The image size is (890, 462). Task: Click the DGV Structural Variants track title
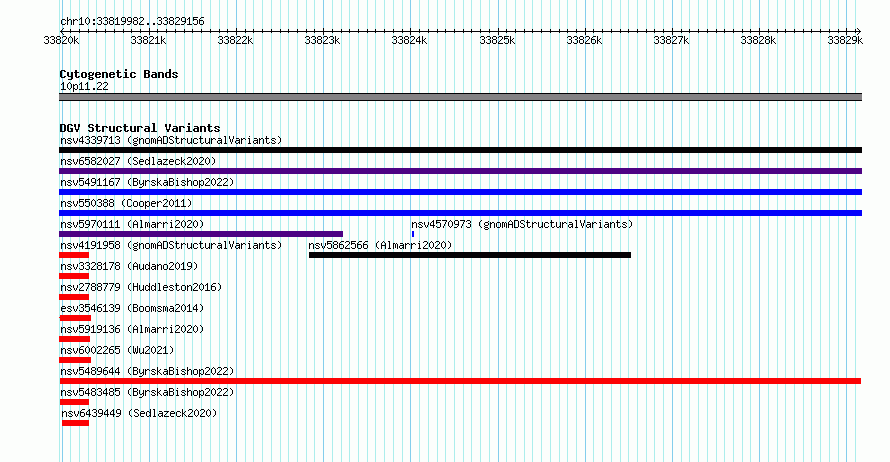pyautogui.click(x=140, y=128)
